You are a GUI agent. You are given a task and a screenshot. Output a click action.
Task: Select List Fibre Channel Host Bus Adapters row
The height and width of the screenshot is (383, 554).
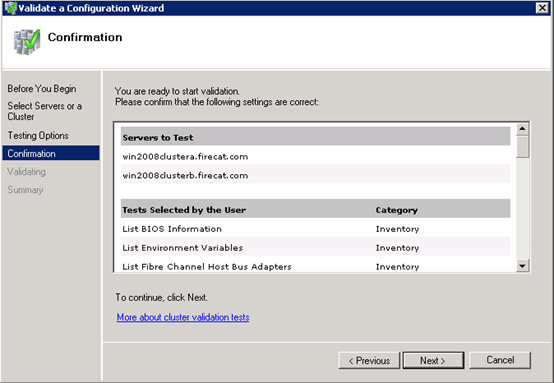pyautogui.click(x=316, y=265)
